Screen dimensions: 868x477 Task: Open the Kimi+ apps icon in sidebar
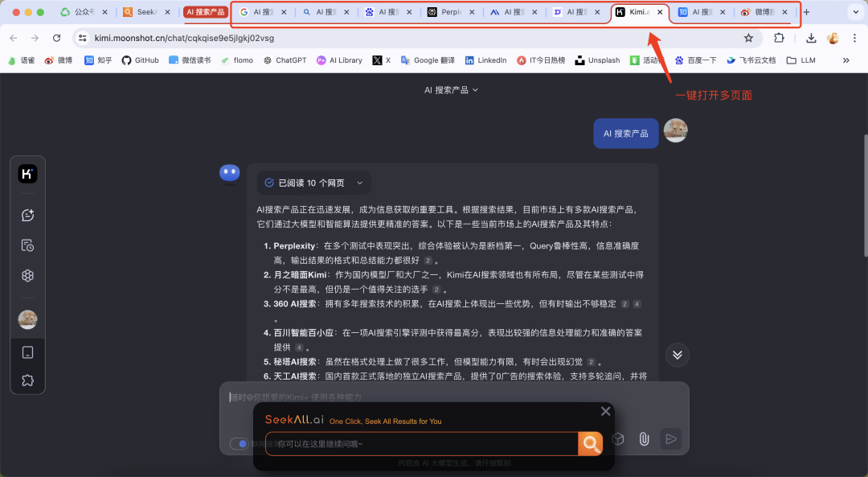27,275
